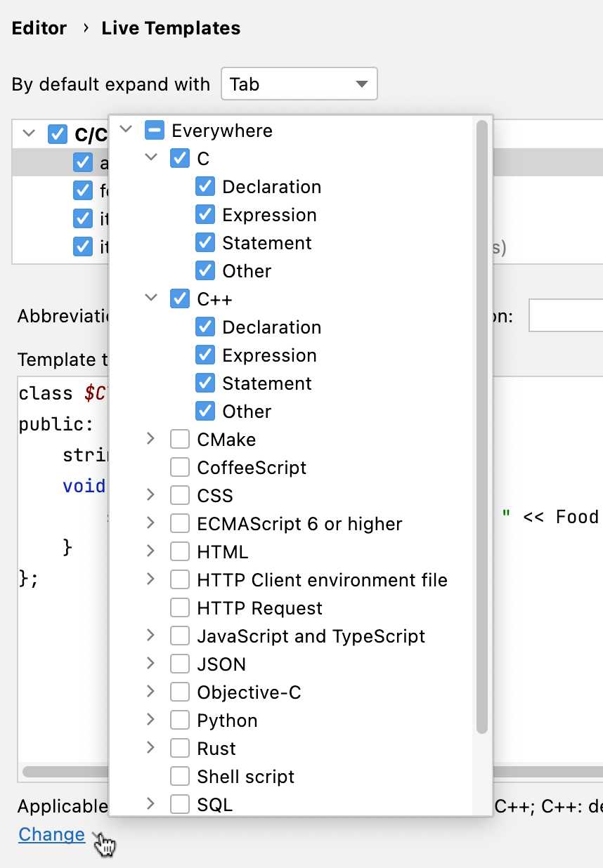Open the "By default expand with" dropdown
Screen dimensions: 603x868
[x=299, y=83]
